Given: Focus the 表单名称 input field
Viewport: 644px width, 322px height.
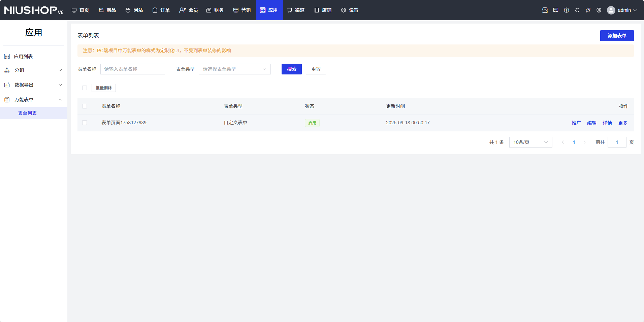Looking at the screenshot, I should coord(132,69).
